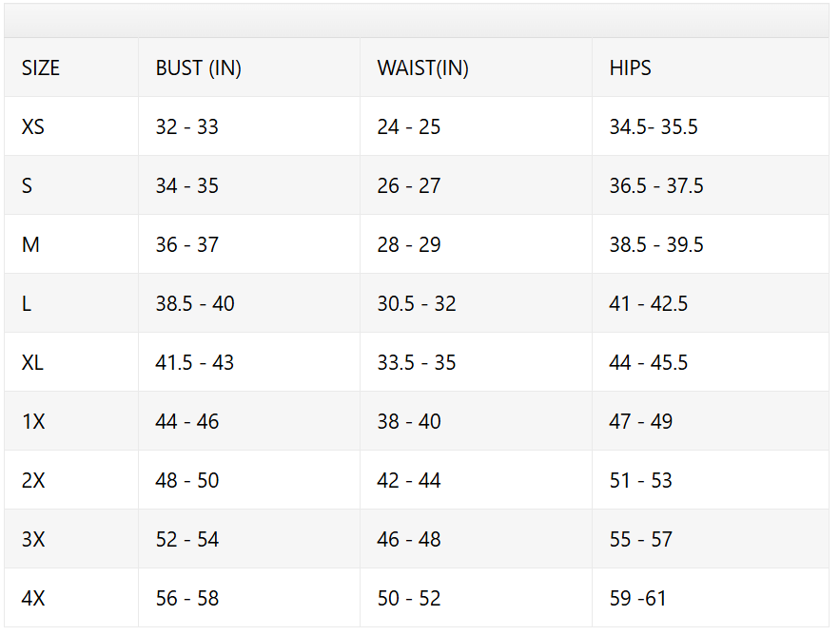Click the BUST (IN) column header
The width and height of the screenshot is (840, 635).
click(x=199, y=68)
